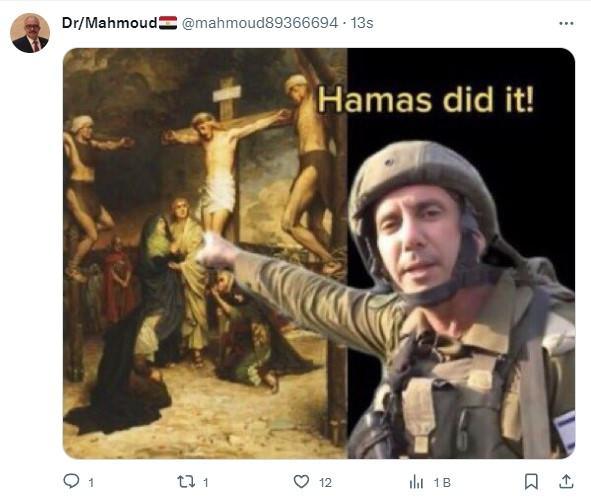This screenshot has height=500, width=591.
Task: Open the @mahmoud89366694 handle link
Action: (x=260, y=23)
